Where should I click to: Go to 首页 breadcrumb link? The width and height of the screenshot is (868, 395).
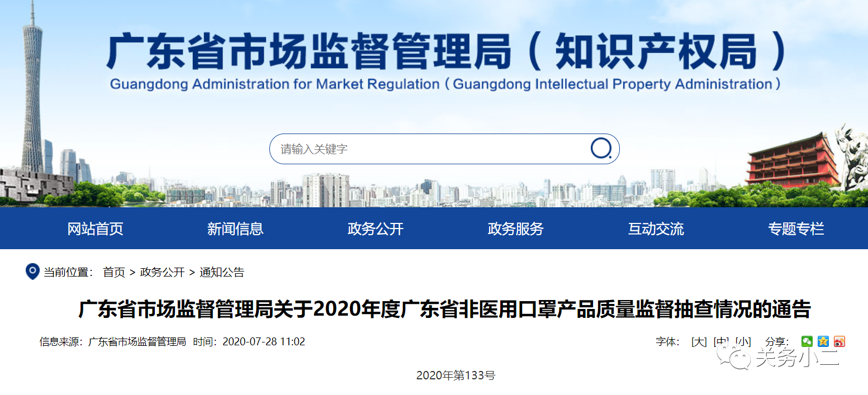point(114,273)
